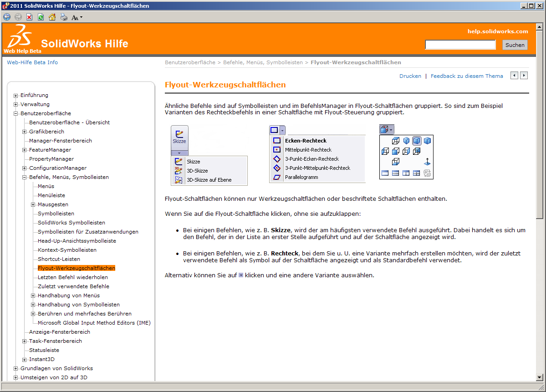Expand the Grundlagen von SolidWorks node
Image resolution: width=546 pixels, height=392 pixels.
[15, 368]
